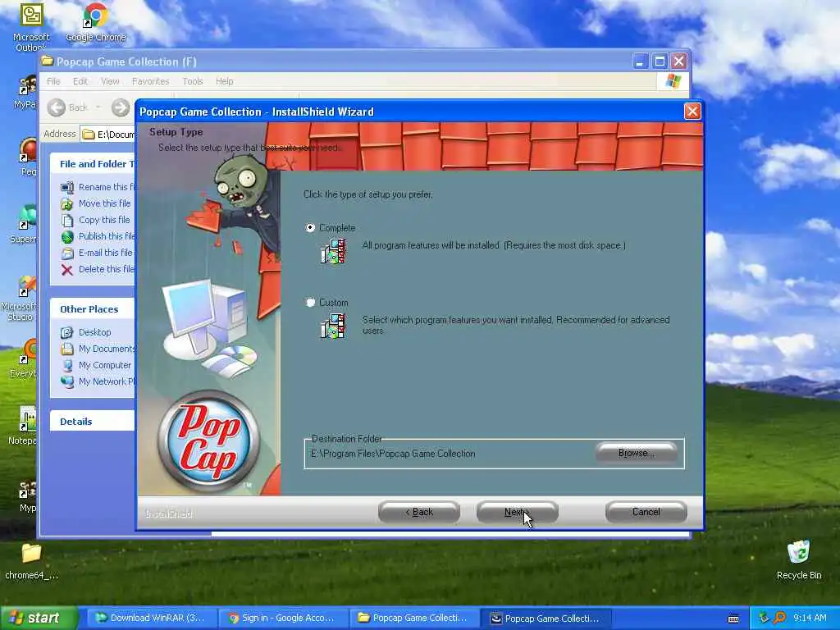The height and width of the screenshot is (630, 840).
Task: Click the Custom setup type icon
Action: coord(333,326)
